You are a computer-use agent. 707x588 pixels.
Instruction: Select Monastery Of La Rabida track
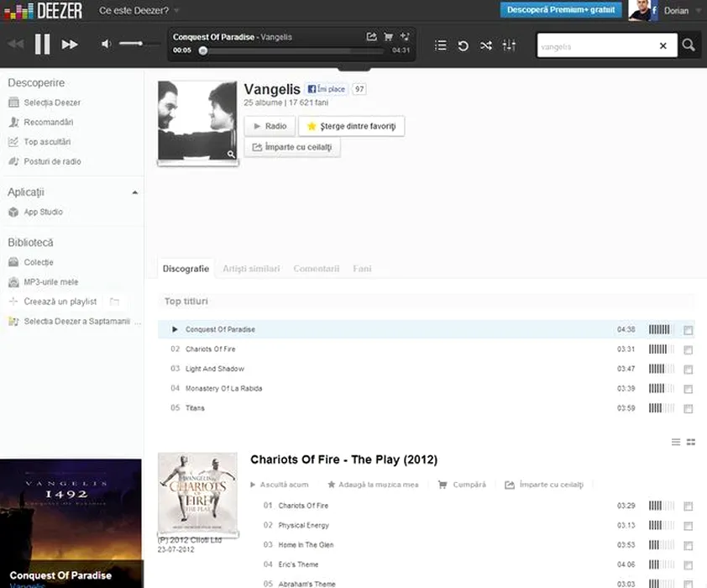(x=426, y=388)
